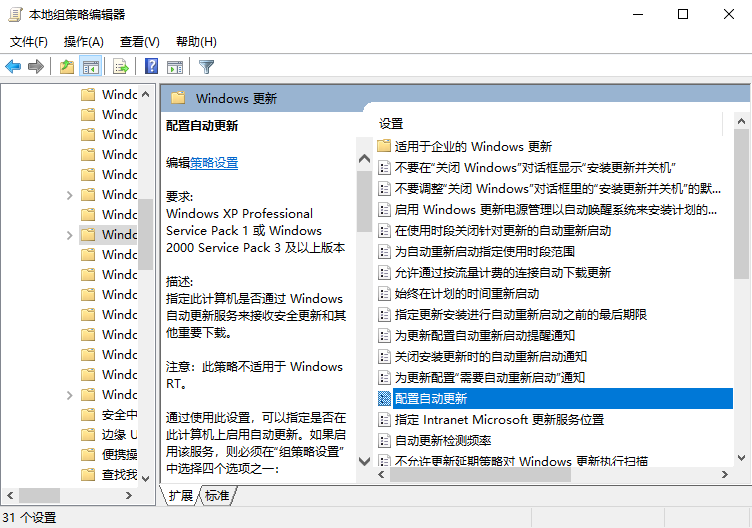Click settings list horizontal scroll right arrow
The width and height of the screenshot is (752, 528).
(x=725, y=474)
